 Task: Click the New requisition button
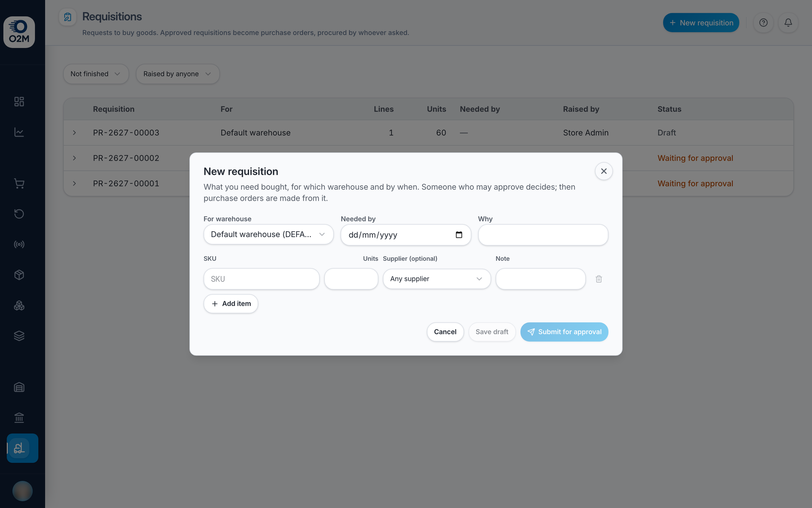(701, 23)
